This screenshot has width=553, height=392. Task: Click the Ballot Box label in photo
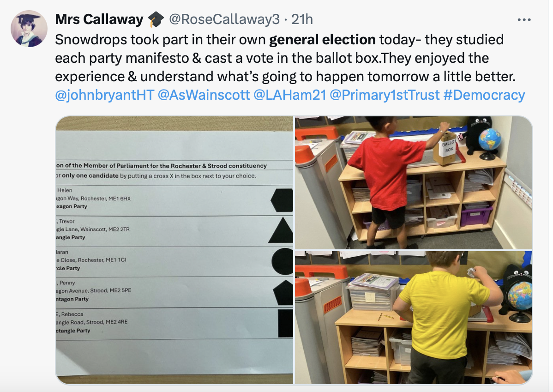449,146
